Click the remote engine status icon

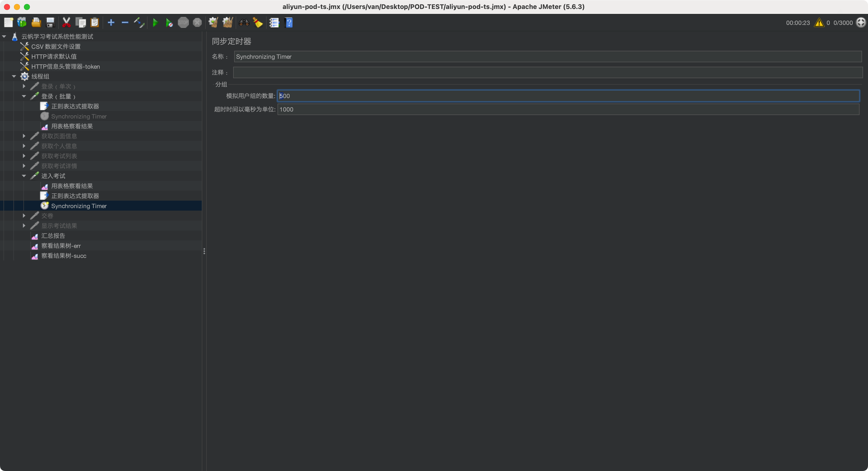pyautogui.click(x=861, y=23)
